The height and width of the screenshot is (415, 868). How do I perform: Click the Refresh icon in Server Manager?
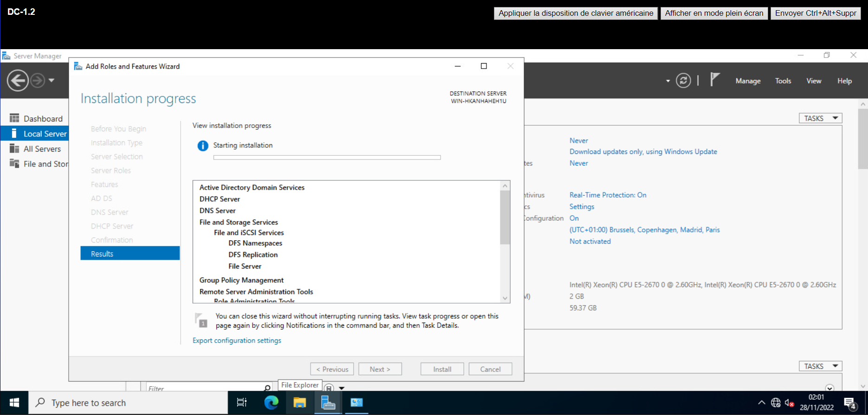point(683,81)
